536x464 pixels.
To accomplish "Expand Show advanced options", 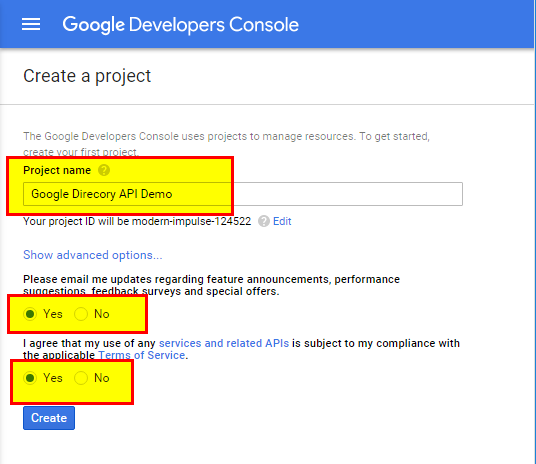I will click(93, 255).
